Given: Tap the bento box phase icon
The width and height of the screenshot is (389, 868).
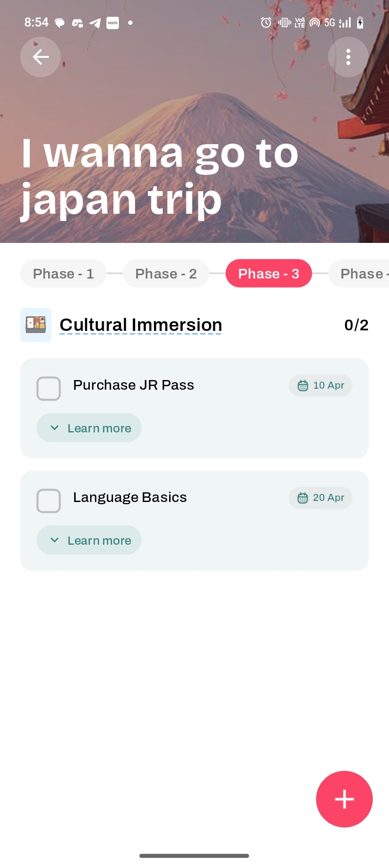Looking at the screenshot, I should [x=36, y=325].
